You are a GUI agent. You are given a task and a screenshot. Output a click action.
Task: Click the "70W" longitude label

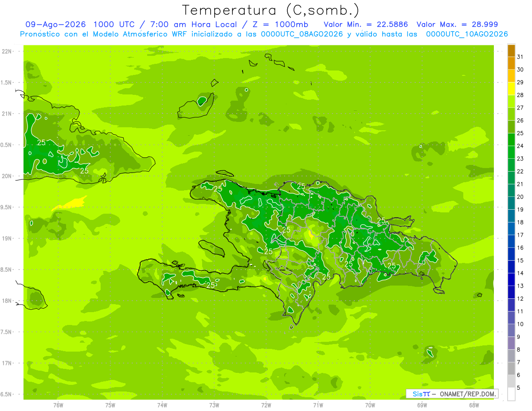(x=370, y=405)
